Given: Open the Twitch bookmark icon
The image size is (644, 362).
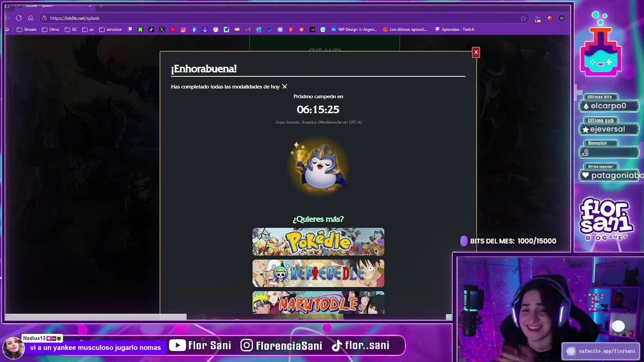Looking at the screenshot, I should 130,30.
